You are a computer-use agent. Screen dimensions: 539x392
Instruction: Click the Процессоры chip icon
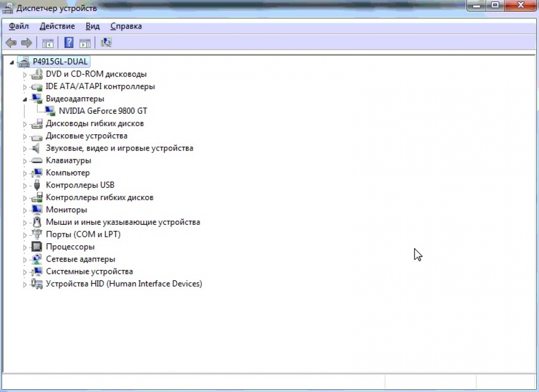37,247
